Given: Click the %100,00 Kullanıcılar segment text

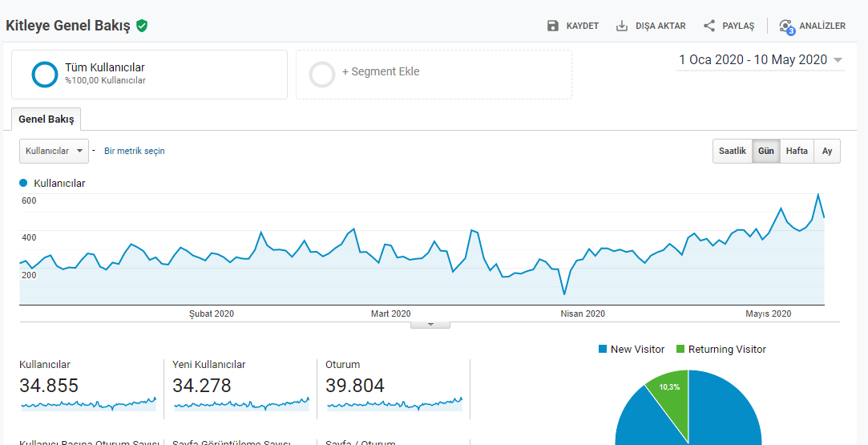Looking at the screenshot, I should point(105,81).
